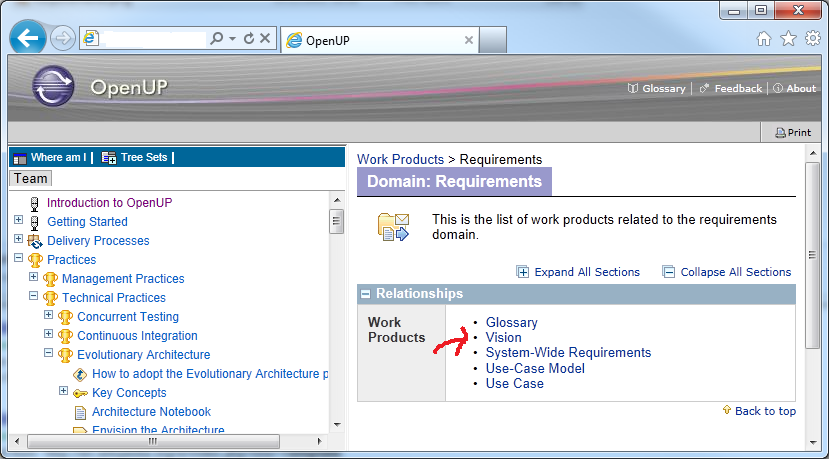Click the Back to top link

point(765,411)
